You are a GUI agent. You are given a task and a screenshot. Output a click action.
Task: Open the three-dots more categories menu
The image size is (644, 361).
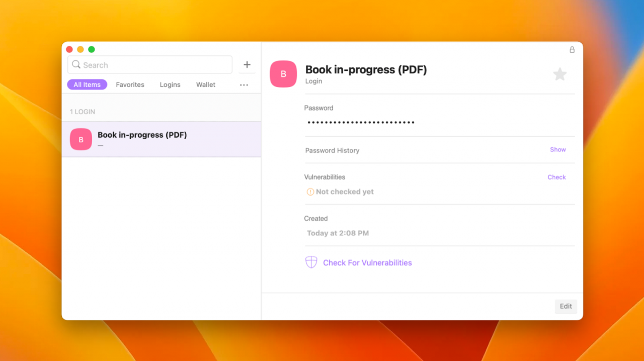[244, 85]
